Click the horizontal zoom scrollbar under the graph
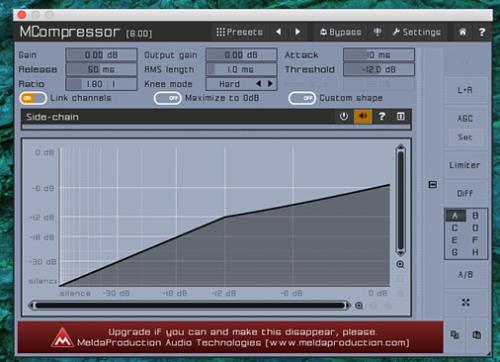 190,305
